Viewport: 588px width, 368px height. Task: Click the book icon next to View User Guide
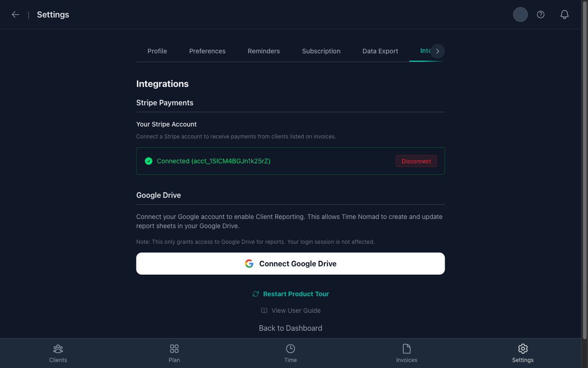tap(264, 310)
